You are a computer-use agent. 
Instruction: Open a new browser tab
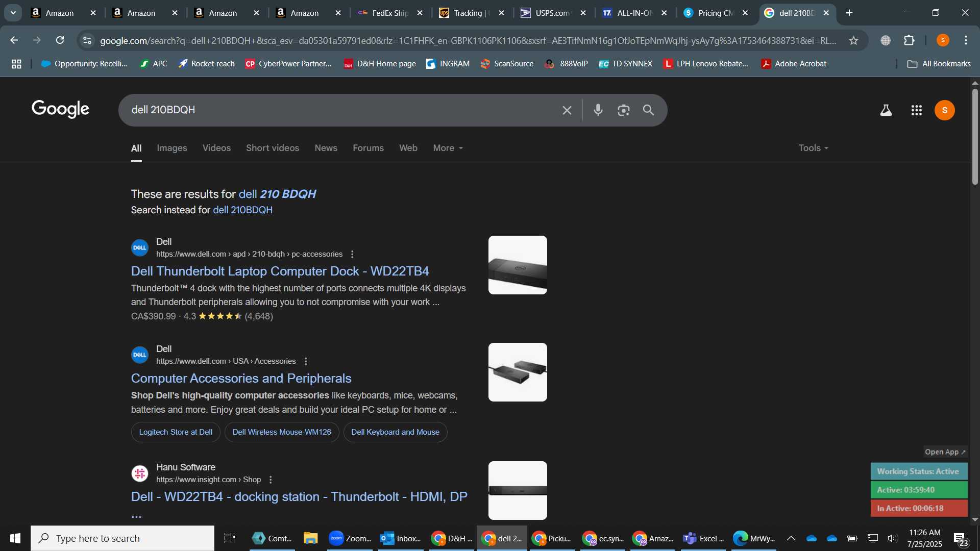pos(849,13)
